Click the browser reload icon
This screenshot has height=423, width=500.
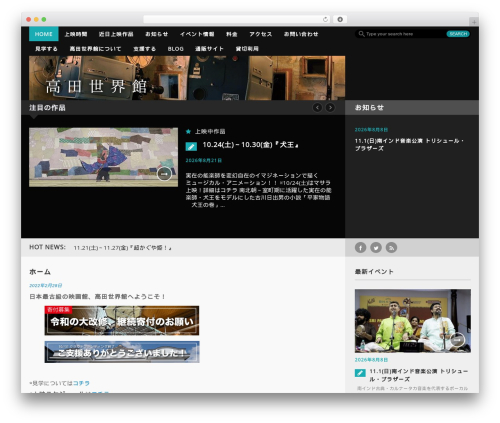[325, 19]
